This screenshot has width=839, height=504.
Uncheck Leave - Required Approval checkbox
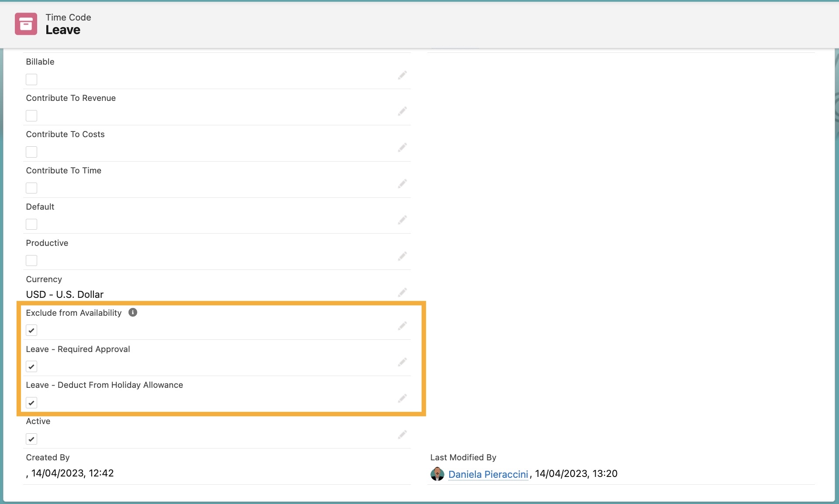tap(31, 367)
